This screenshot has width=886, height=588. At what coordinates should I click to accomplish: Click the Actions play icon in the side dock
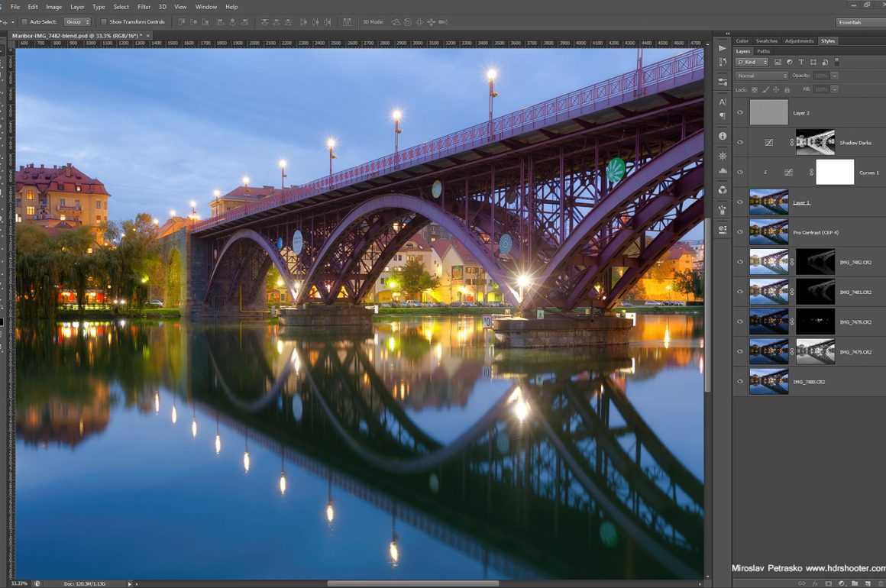click(x=722, y=47)
